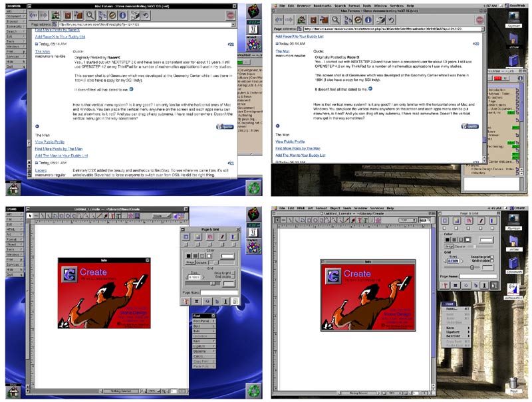Click red T icon at bottom of bottom-left Page & Grid panel

(186, 301)
